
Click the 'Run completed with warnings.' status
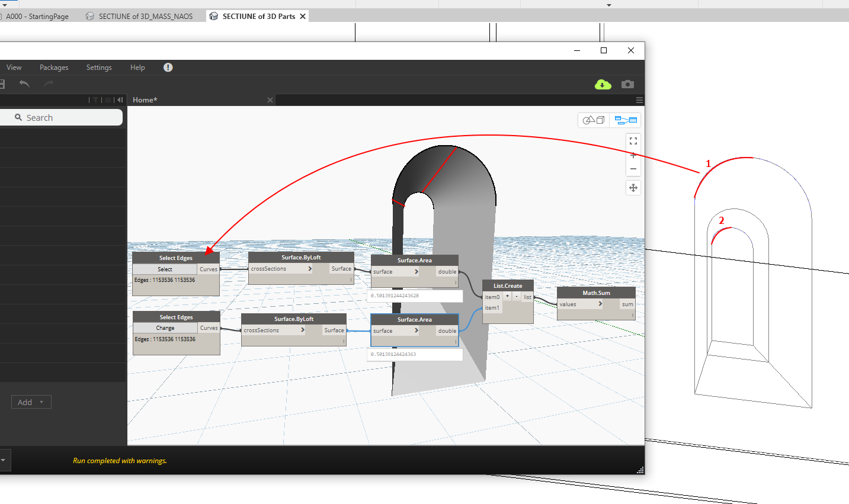(x=120, y=461)
